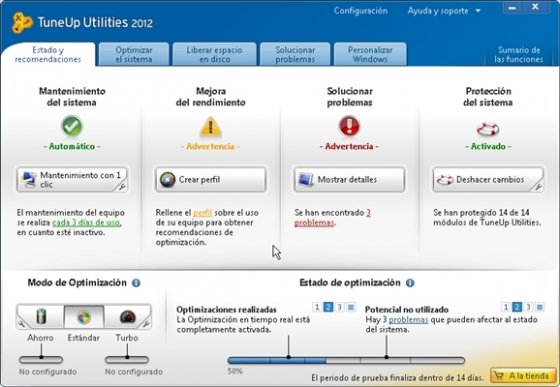
Task: Click page 1 under Optimizaciones realizadas
Action: click(317, 307)
